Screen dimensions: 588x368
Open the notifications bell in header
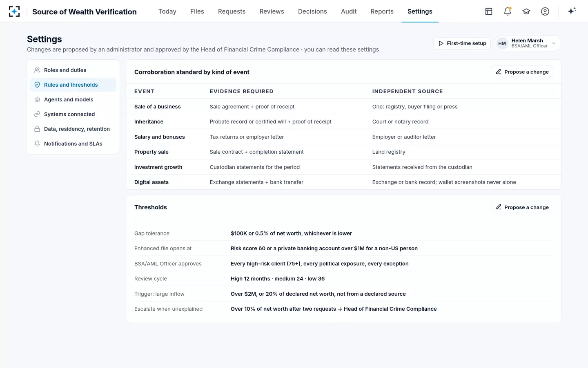click(508, 11)
